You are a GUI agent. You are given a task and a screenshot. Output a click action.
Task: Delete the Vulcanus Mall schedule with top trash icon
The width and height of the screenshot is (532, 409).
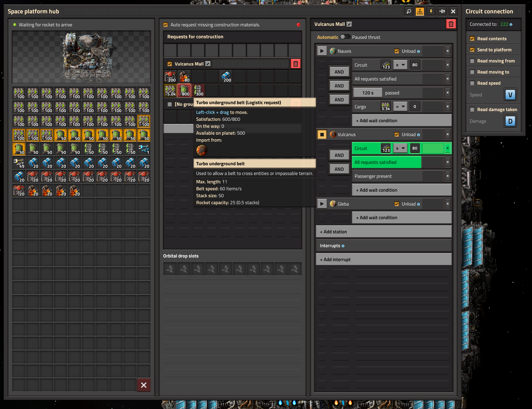451,24
